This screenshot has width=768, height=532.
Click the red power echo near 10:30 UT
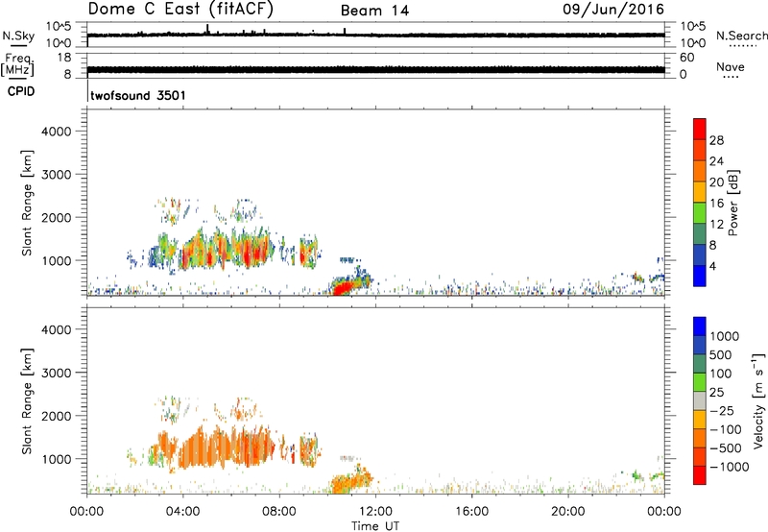pos(344,287)
